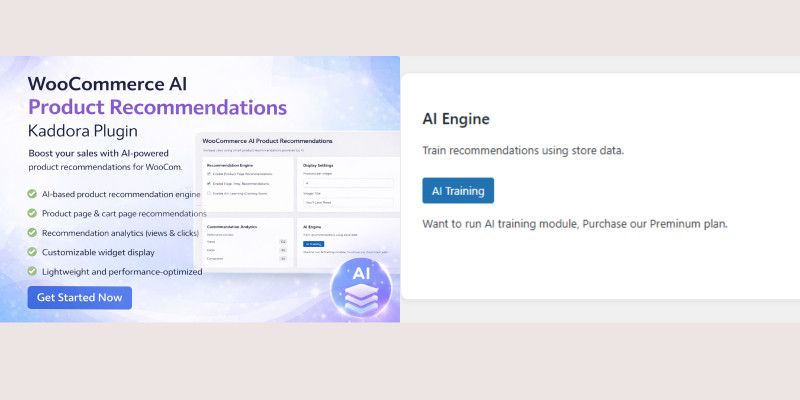Click the Views count badge in analytics

pos(283,242)
